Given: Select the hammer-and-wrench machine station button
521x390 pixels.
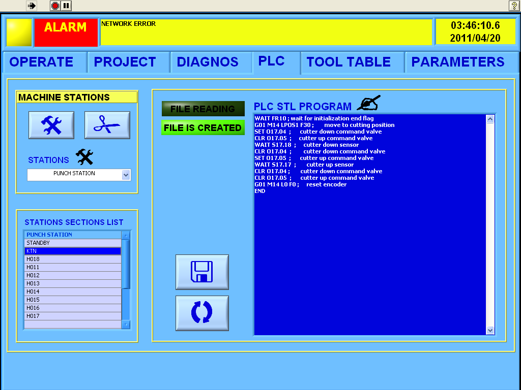Looking at the screenshot, I should coord(51,125).
